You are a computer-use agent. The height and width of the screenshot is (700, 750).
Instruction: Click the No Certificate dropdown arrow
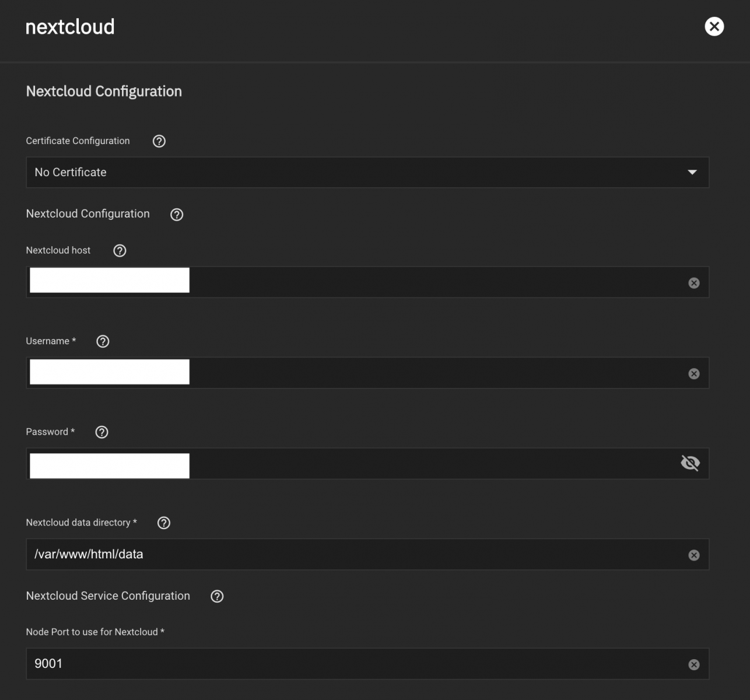692,173
